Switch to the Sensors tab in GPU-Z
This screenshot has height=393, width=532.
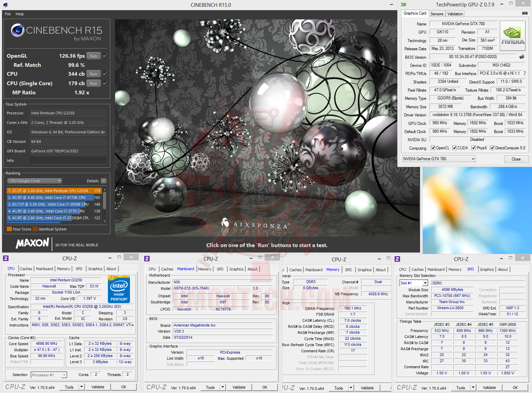437,14
